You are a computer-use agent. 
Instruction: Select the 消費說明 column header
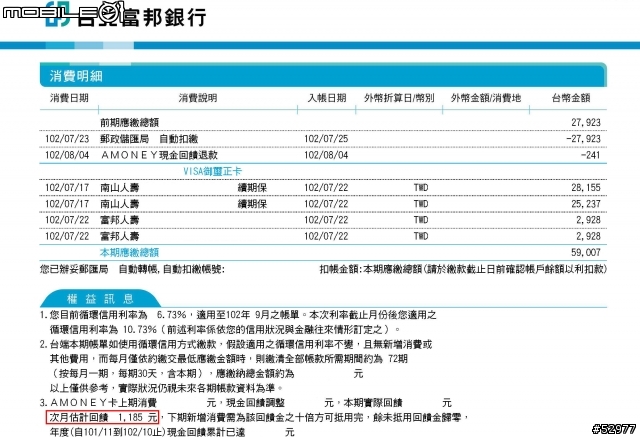pyautogui.click(x=198, y=98)
